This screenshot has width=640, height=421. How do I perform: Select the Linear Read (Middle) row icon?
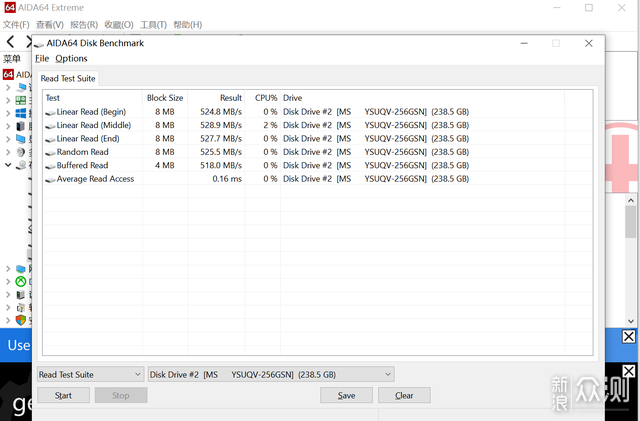coord(51,126)
